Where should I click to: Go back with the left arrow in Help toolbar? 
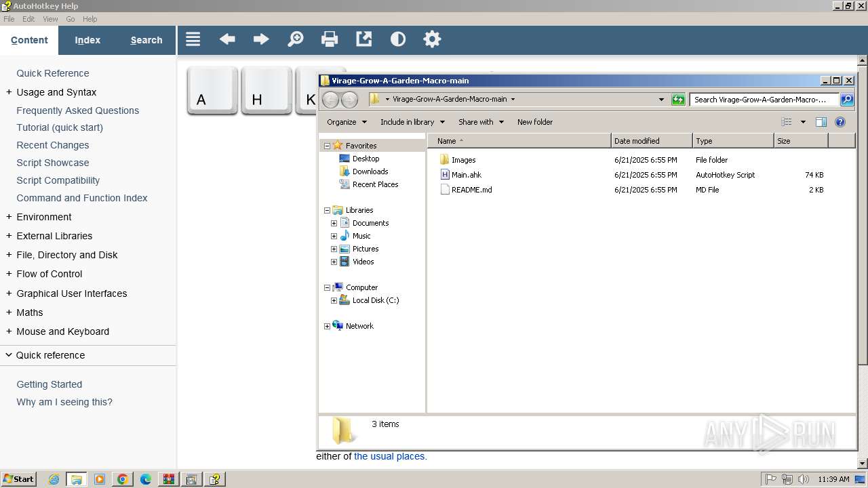coord(227,39)
